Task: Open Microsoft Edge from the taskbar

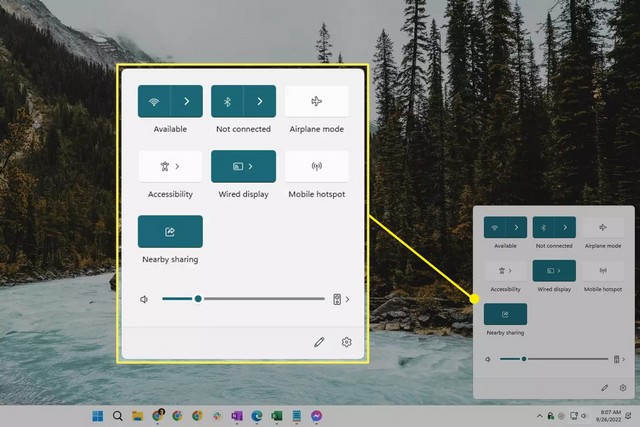Action: (257, 416)
